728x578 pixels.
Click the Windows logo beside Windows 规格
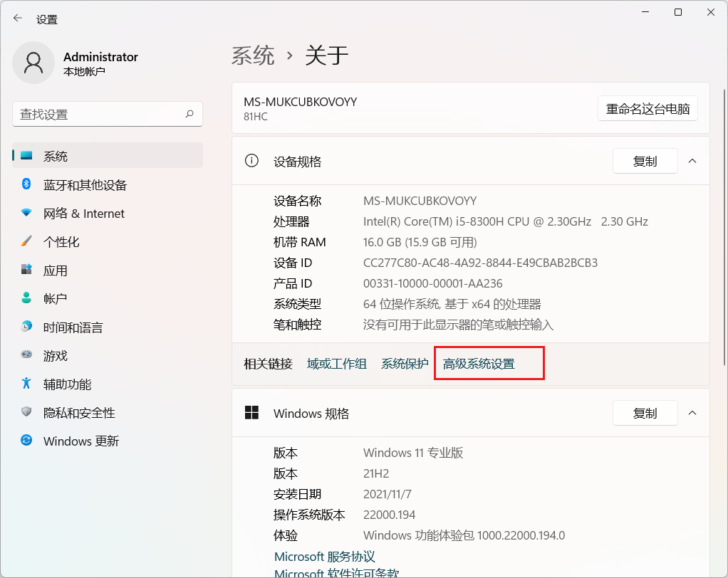click(x=251, y=412)
